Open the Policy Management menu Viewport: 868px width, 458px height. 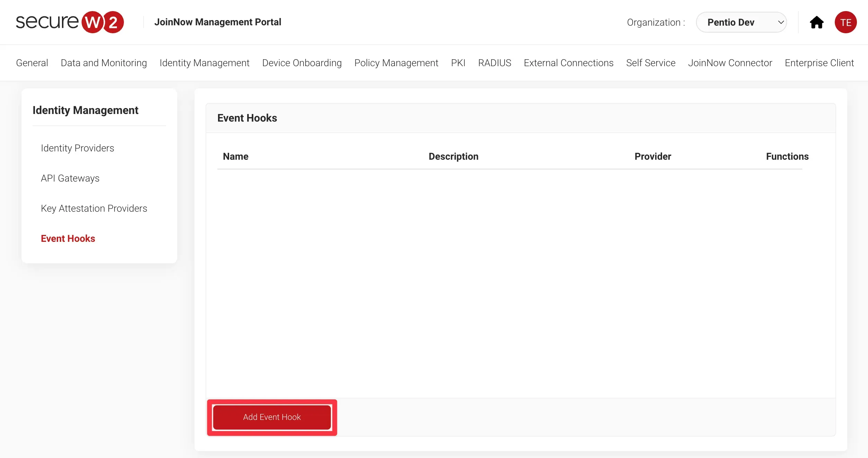pos(396,63)
